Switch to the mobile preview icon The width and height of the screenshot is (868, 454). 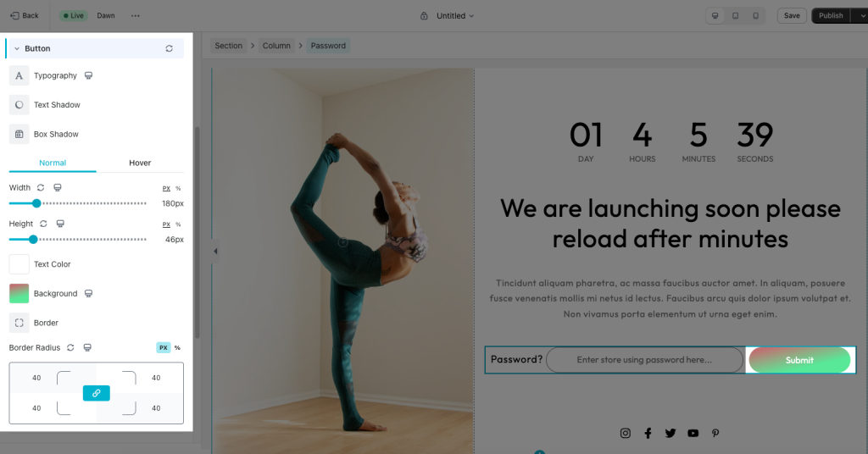755,15
